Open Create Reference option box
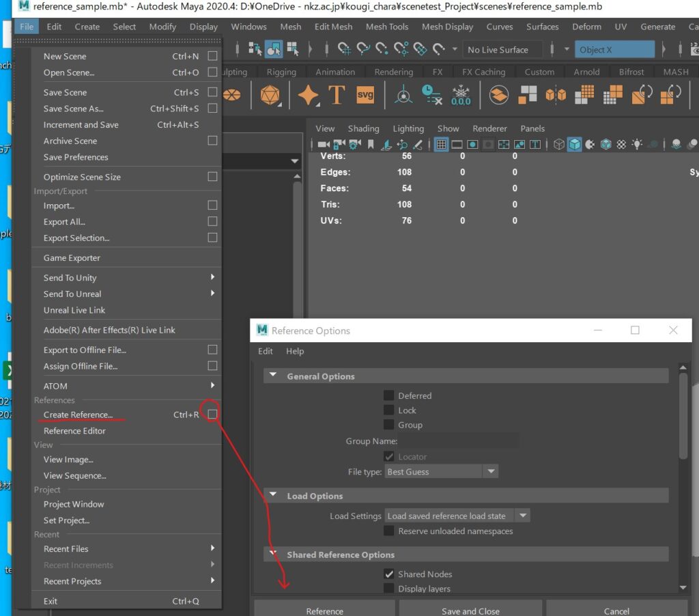The height and width of the screenshot is (616, 699). 213,414
